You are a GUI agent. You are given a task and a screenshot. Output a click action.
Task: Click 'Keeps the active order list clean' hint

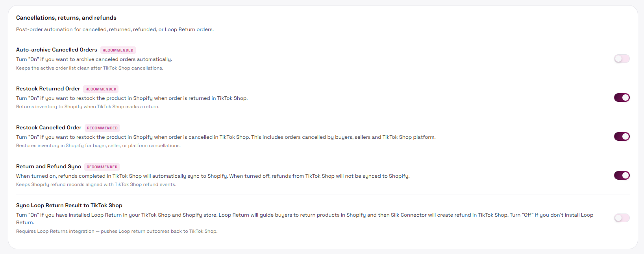pyautogui.click(x=90, y=68)
